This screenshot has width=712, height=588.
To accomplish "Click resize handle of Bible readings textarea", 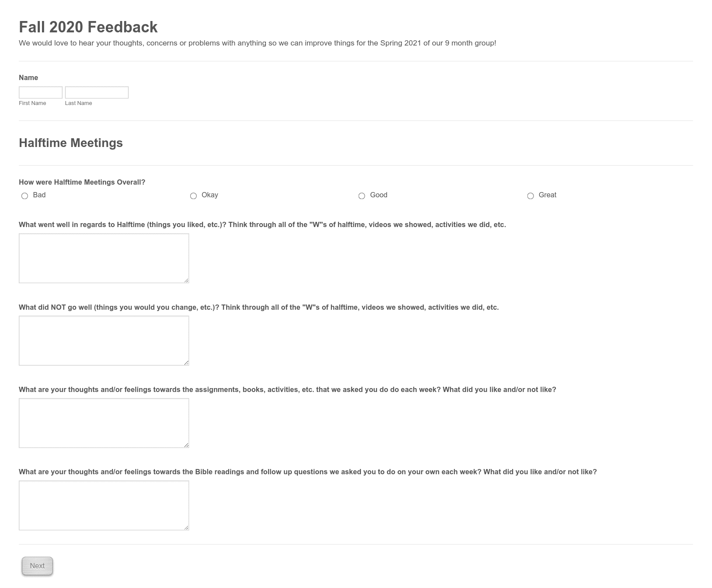I will click(186, 528).
